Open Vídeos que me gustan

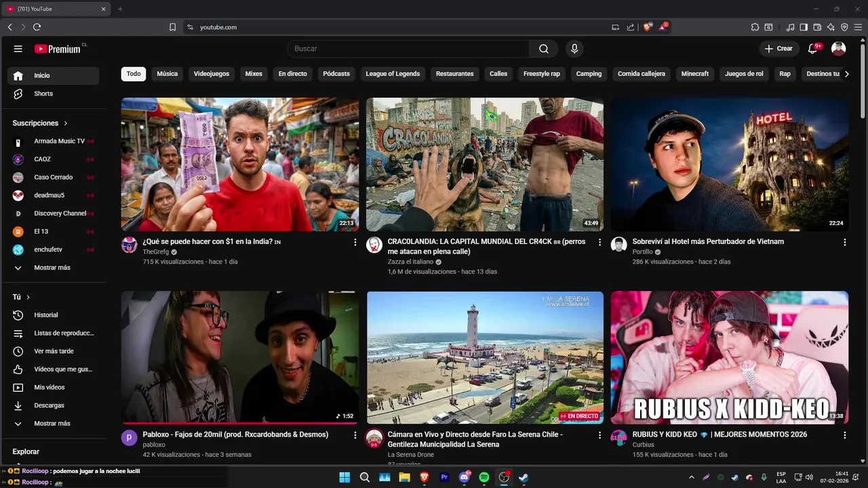(x=53, y=369)
